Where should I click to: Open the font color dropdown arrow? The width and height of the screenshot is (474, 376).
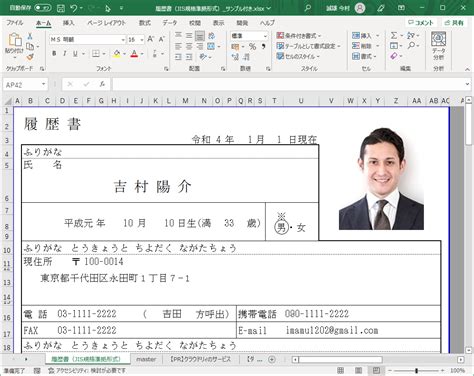pyautogui.click(x=142, y=54)
